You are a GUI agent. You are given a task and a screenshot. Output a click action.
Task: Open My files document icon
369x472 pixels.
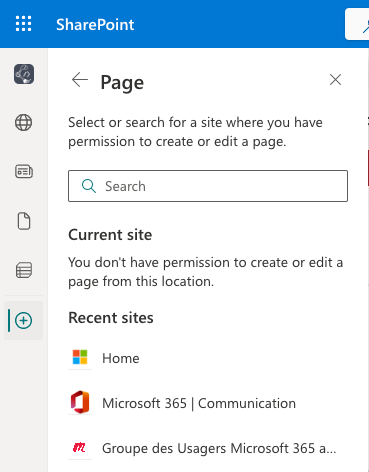(x=24, y=221)
